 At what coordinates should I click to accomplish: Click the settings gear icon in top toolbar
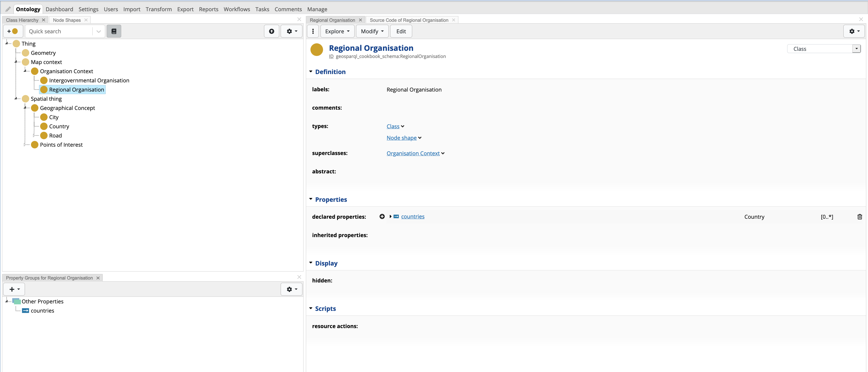pyautogui.click(x=290, y=31)
